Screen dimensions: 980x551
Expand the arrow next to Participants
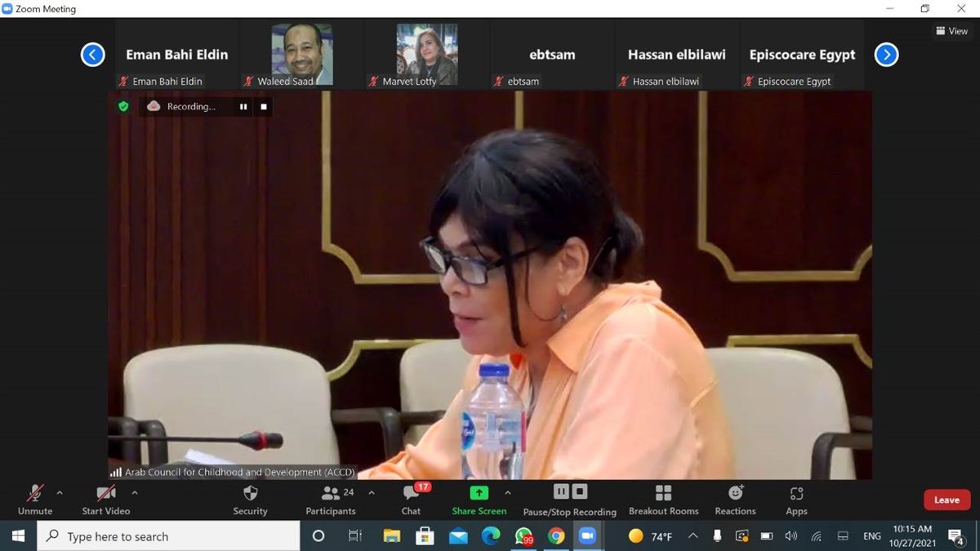point(372,492)
